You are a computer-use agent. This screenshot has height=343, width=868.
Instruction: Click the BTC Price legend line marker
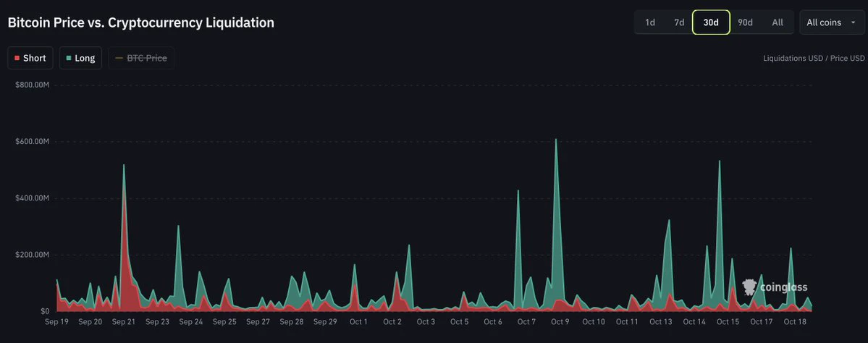tap(119, 58)
